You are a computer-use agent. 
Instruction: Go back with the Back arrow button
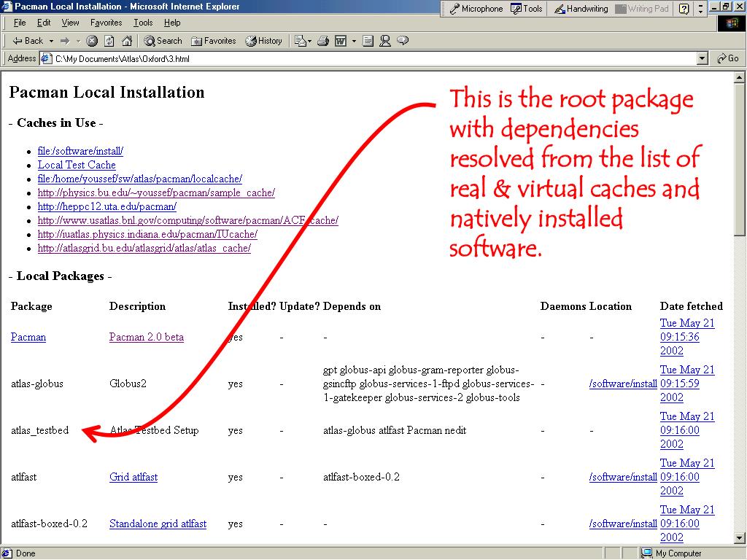[x=27, y=41]
